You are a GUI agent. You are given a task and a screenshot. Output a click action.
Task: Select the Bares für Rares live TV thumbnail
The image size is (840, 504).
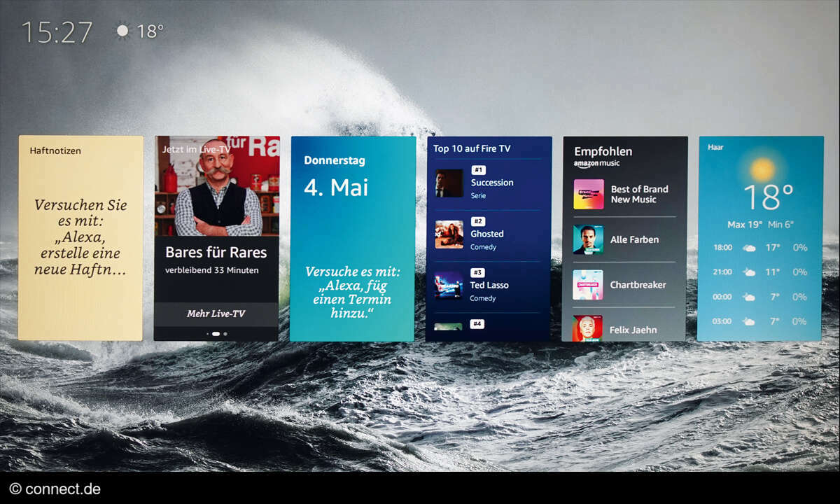tap(217, 186)
